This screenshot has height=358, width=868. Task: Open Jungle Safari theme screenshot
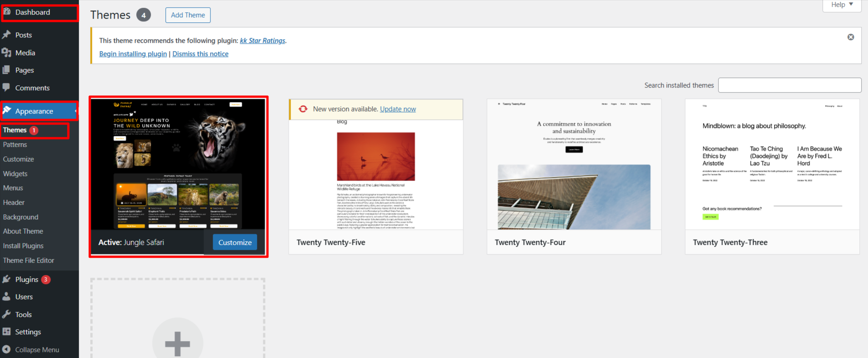click(x=178, y=164)
